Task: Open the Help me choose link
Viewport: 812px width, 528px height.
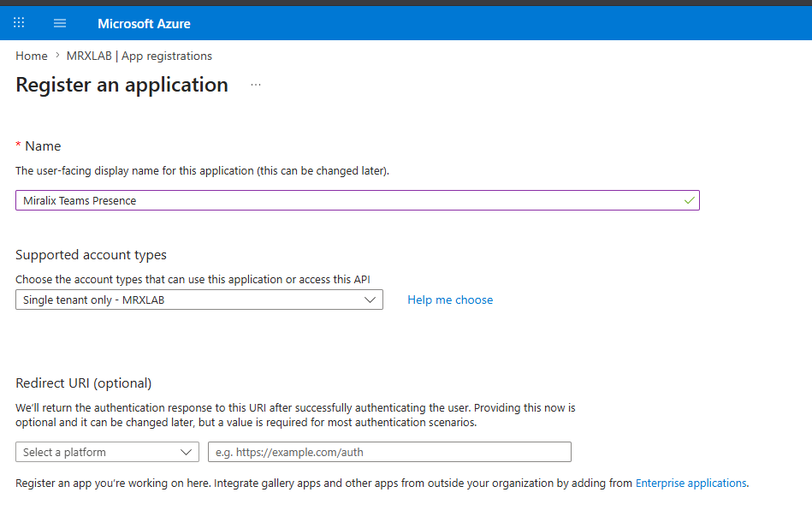Action: (x=450, y=300)
